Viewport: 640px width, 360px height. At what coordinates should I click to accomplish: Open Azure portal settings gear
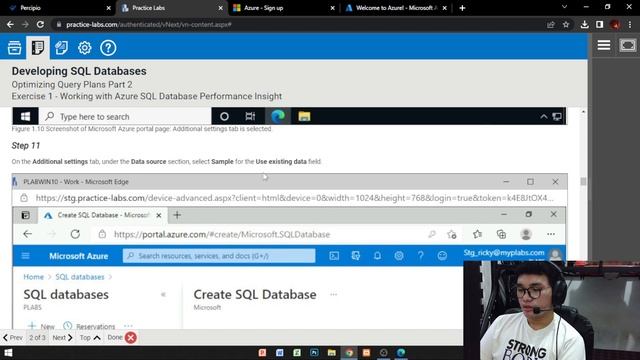coord(399,256)
